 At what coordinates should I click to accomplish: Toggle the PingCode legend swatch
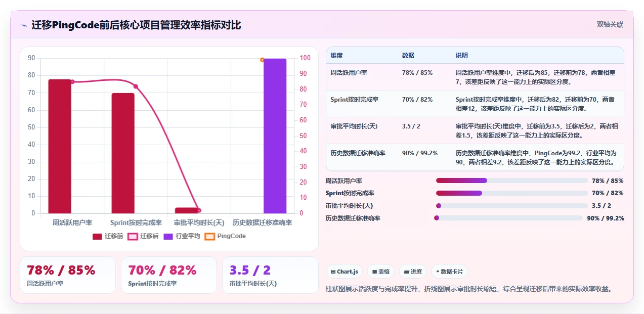tap(210, 236)
